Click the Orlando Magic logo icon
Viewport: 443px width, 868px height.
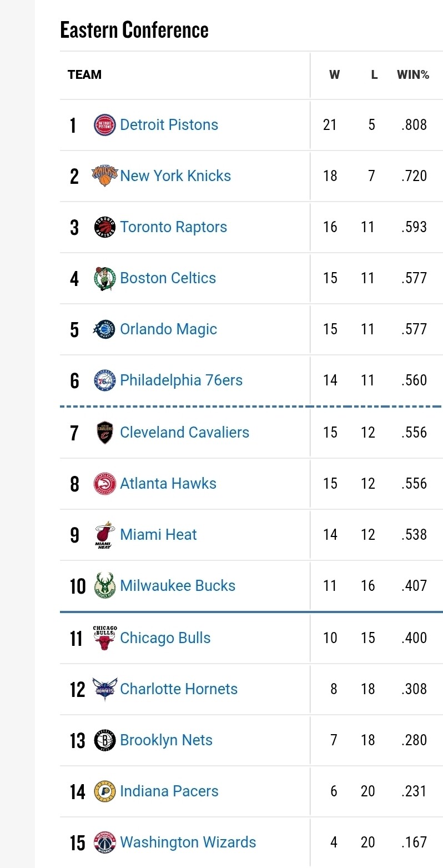coord(104,329)
